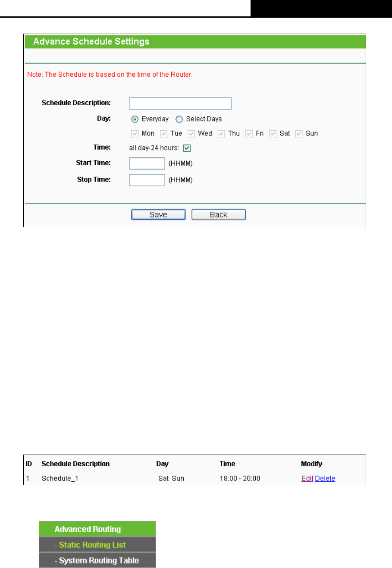This screenshot has height=568, width=392.
Task: Click the Schedule Description column header
Action: 75,464
